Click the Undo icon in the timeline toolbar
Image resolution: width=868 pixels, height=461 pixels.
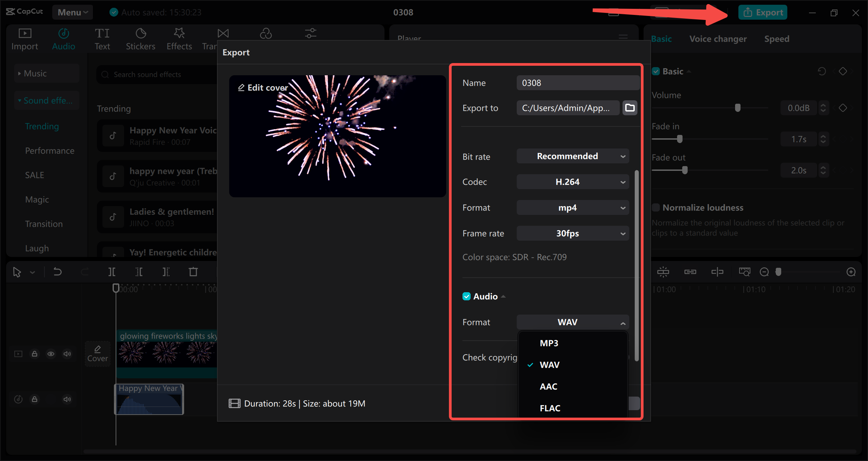pos(57,272)
